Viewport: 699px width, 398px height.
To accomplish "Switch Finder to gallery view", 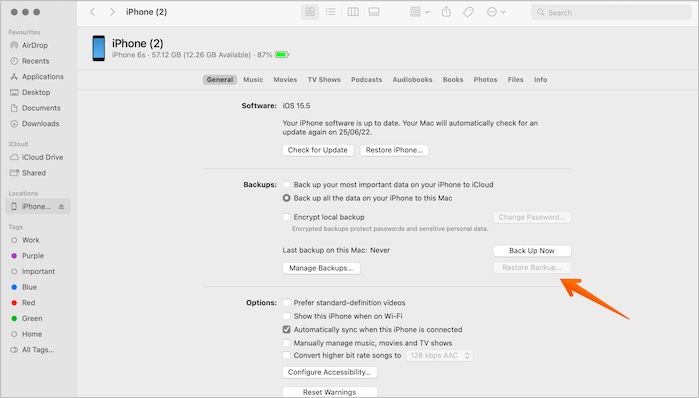I will (374, 12).
